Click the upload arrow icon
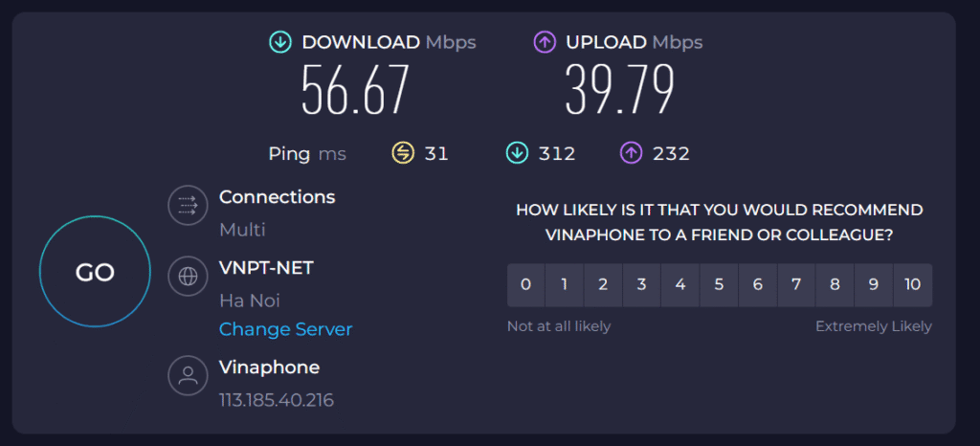This screenshot has height=446, width=980. pos(545,42)
